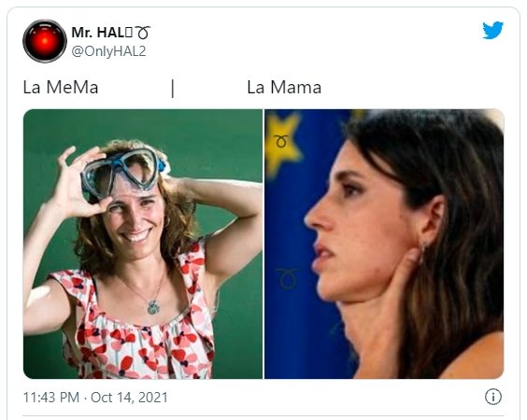The height and width of the screenshot is (420, 527).
Task: Click the Oct 14, 2021 date
Action: (129, 398)
